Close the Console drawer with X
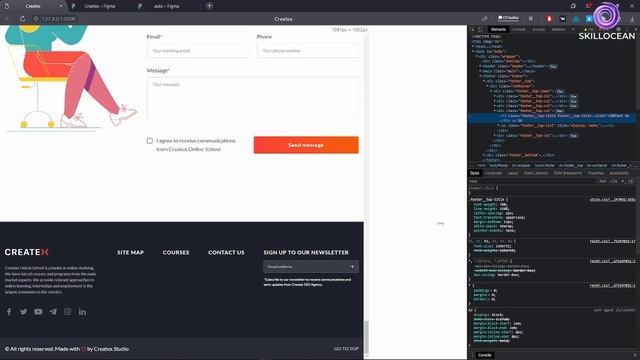This screenshot has width=640, height=360. pyautogui.click(x=635, y=356)
